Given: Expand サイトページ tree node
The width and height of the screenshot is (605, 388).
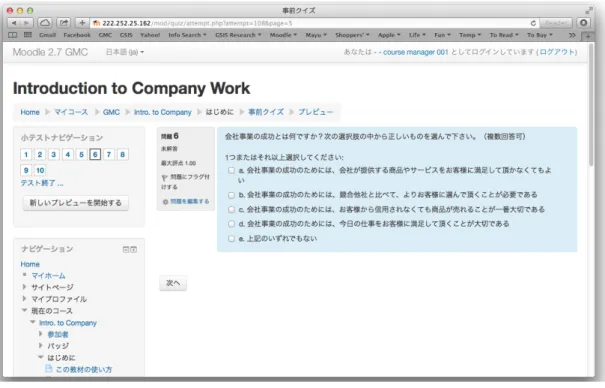Looking at the screenshot, I should pyautogui.click(x=24, y=287).
